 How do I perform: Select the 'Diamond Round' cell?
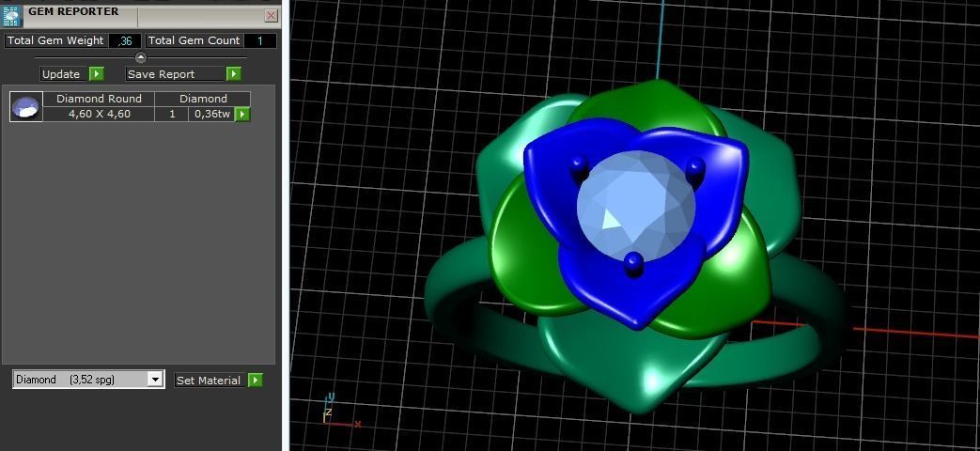click(x=99, y=99)
